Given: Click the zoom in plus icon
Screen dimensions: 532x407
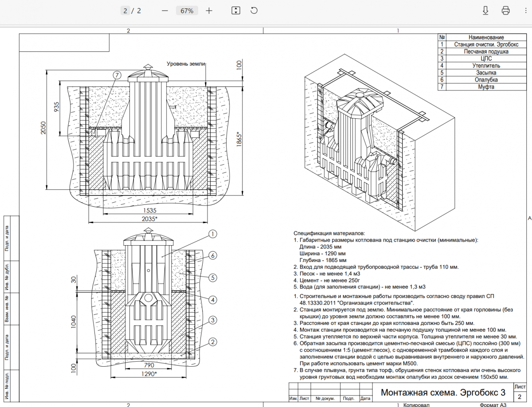Looking at the screenshot, I should [209, 11].
